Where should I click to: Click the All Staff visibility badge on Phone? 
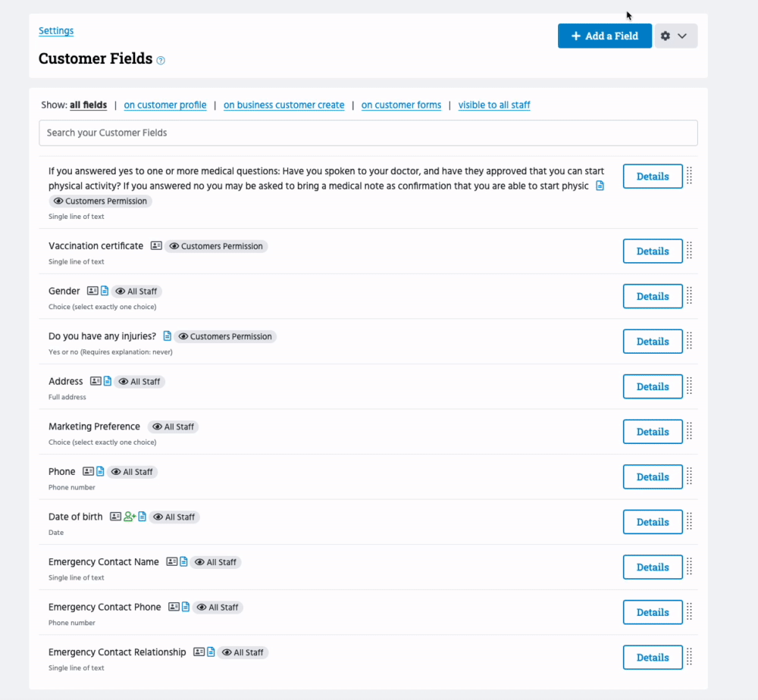(133, 472)
